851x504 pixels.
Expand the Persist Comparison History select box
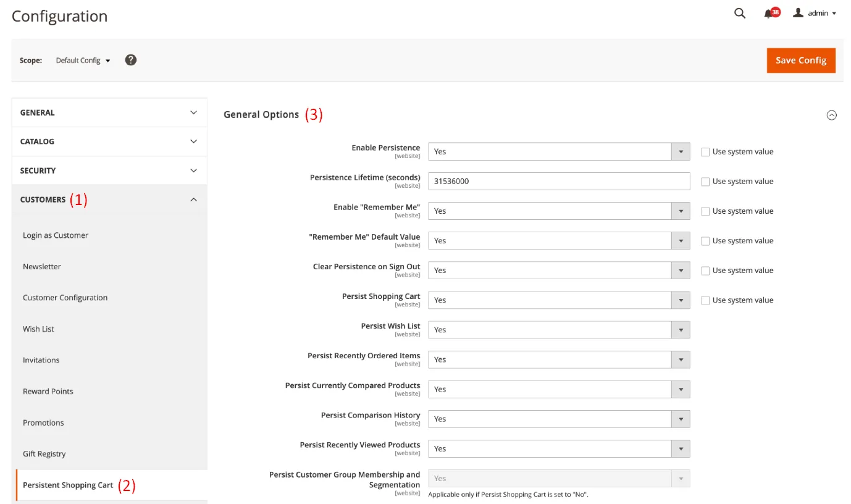coord(558,419)
